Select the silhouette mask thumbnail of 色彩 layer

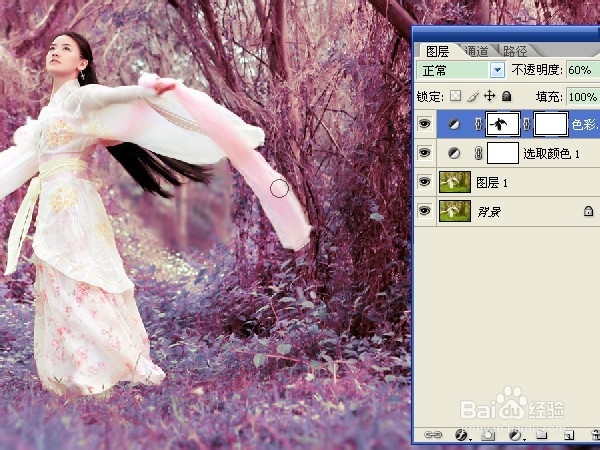tap(503, 124)
